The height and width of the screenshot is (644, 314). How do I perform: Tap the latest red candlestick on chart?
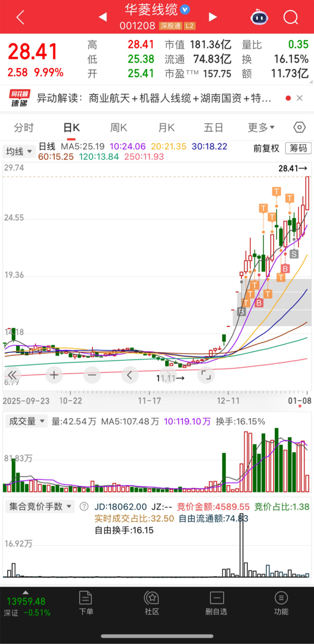tap(307, 193)
